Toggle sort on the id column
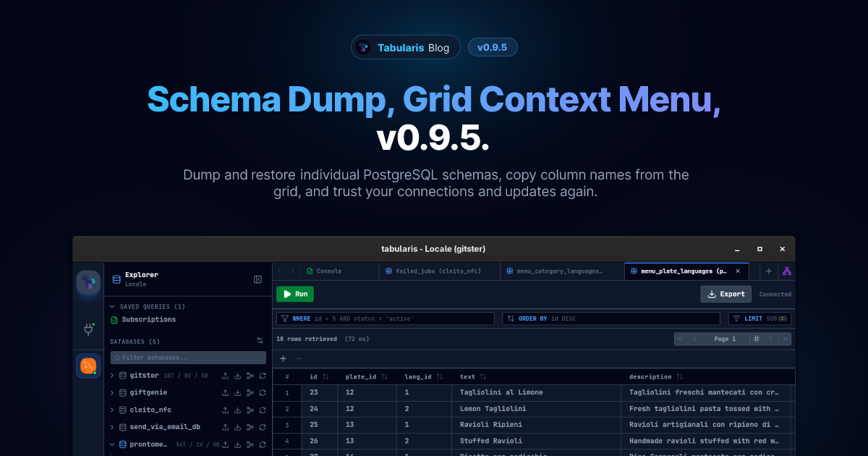Image resolution: width=868 pixels, height=456 pixels. click(325, 376)
